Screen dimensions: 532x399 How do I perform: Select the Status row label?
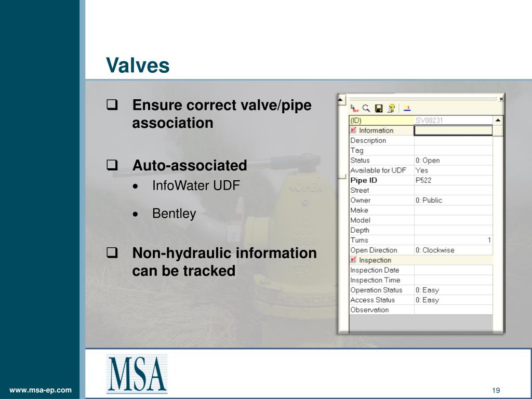pos(382,161)
